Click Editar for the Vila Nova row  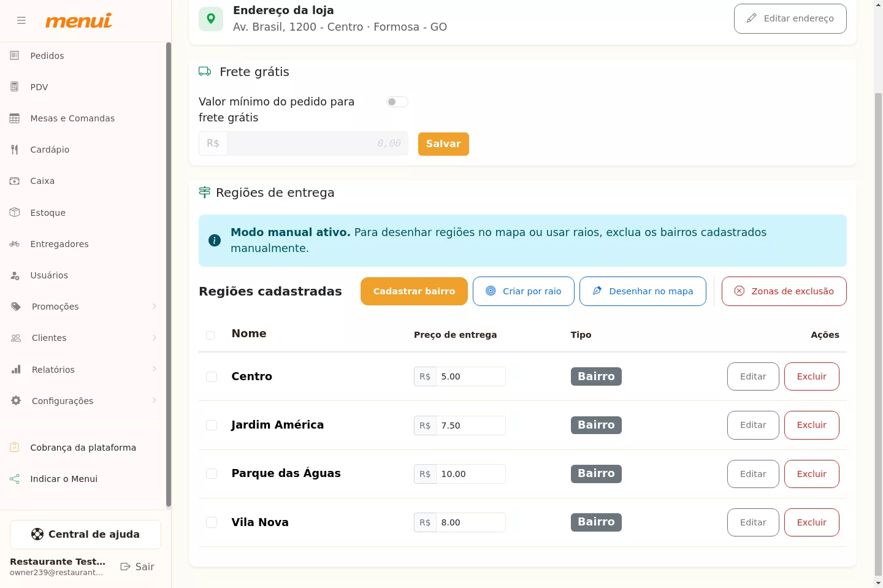753,522
